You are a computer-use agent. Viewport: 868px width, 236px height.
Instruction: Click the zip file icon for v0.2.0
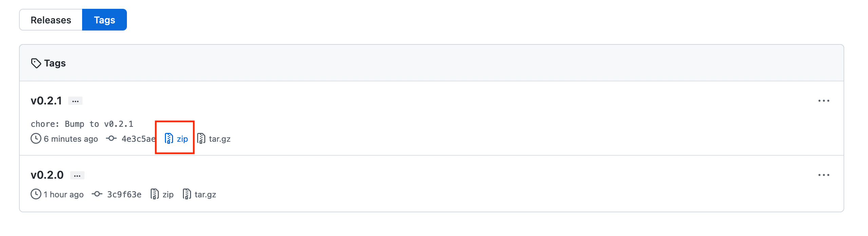(155, 194)
